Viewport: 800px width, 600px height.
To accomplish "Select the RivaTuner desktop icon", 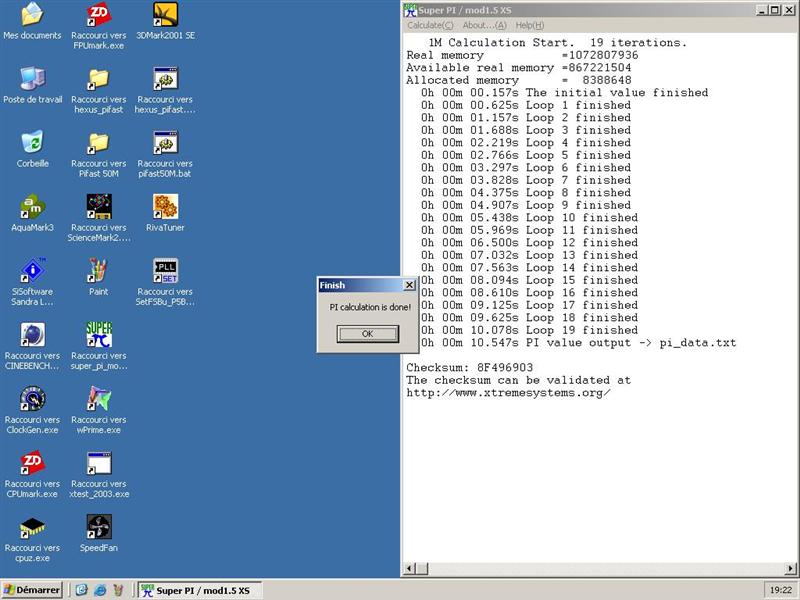I will pos(165,207).
